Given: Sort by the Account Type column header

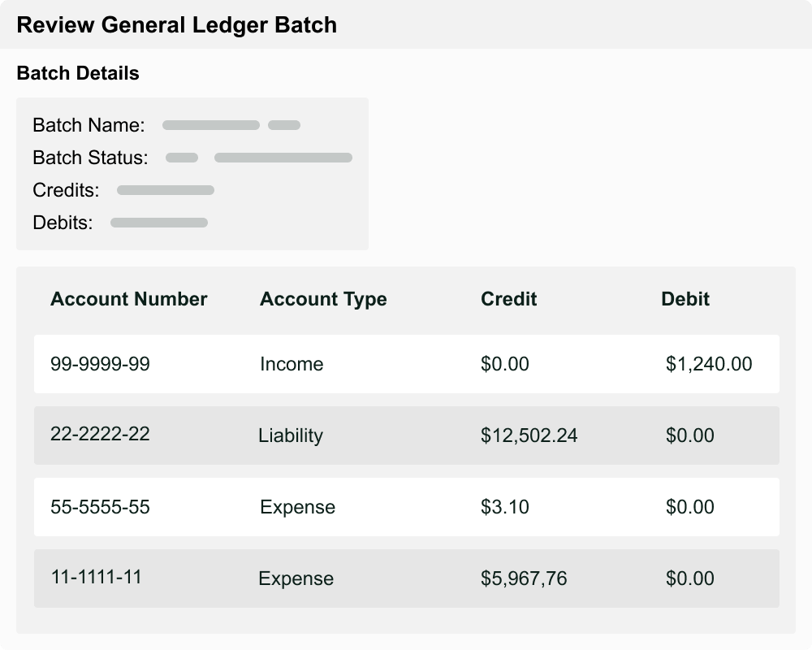Looking at the screenshot, I should pyautogui.click(x=322, y=299).
